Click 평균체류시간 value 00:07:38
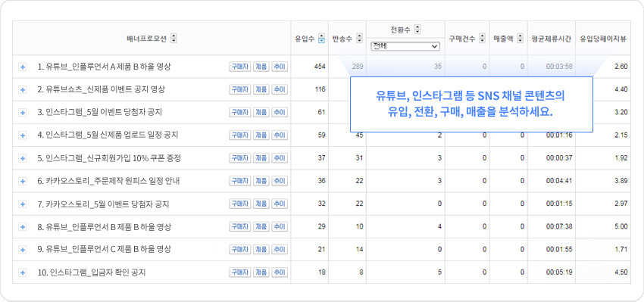This screenshot has height=302, width=644. pos(559,227)
